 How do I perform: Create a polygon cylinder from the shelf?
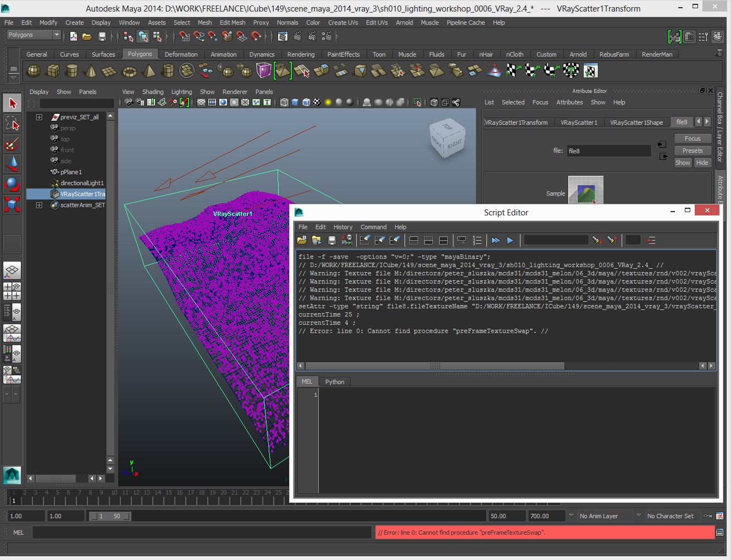(x=72, y=71)
